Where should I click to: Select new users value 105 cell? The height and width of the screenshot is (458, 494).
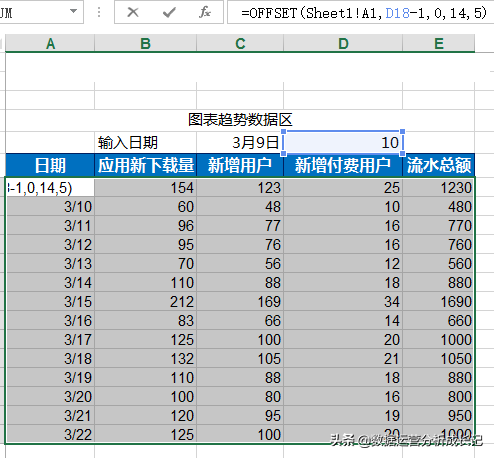coord(240,359)
